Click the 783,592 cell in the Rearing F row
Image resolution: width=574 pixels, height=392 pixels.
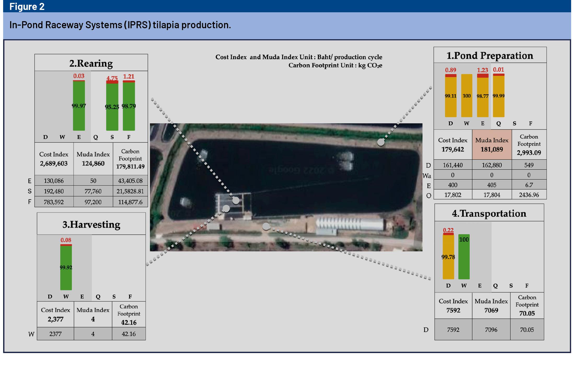pyautogui.click(x=54, y=202)
